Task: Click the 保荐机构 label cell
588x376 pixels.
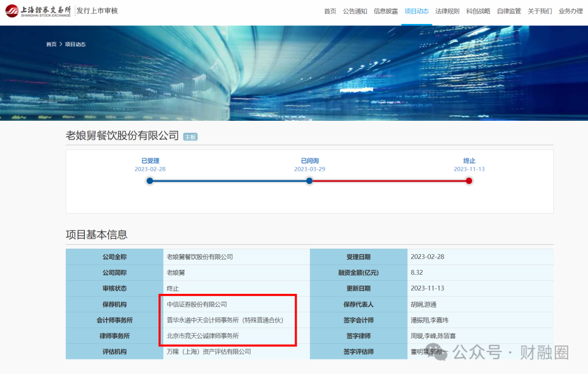Action: (114, 304)
